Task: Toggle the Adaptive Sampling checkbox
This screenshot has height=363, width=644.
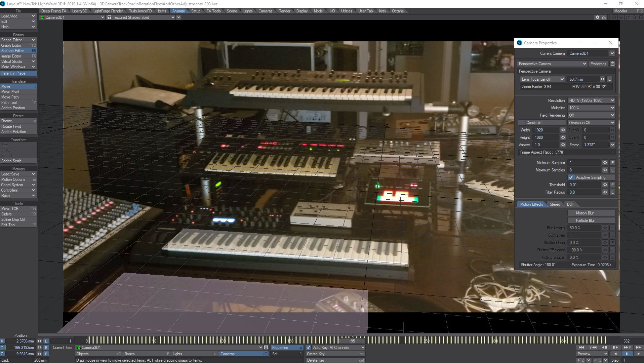Action: tap(571, 177)
